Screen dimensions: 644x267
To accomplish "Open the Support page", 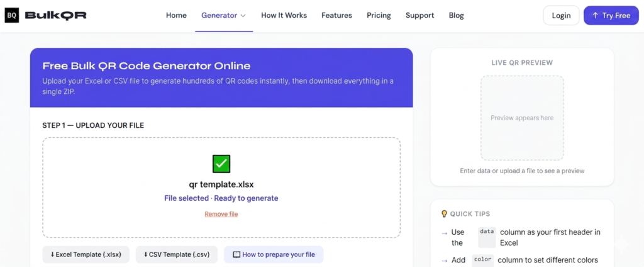I will pos(419,16).
